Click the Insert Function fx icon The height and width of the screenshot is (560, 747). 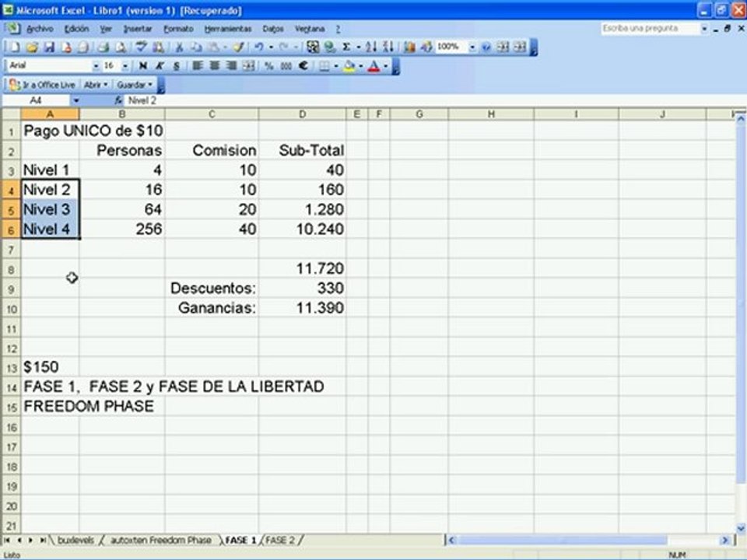[x=118, y=100]
